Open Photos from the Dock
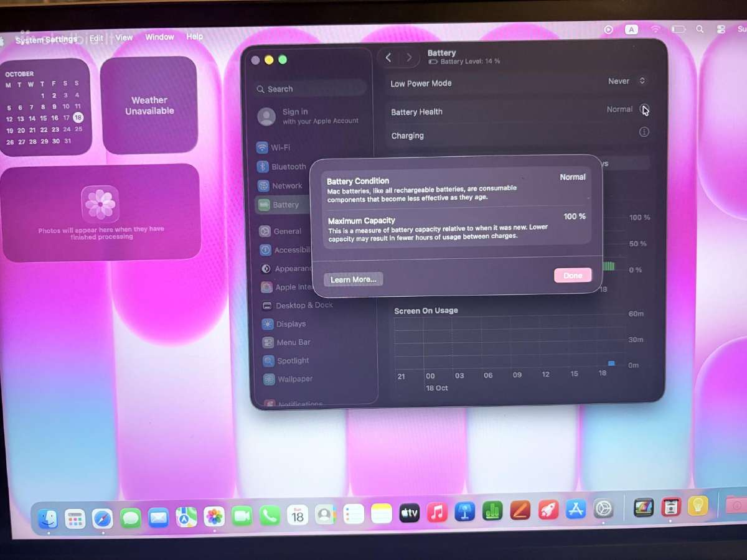This screenshot has height=560, width=747. (x=214, y=516)
